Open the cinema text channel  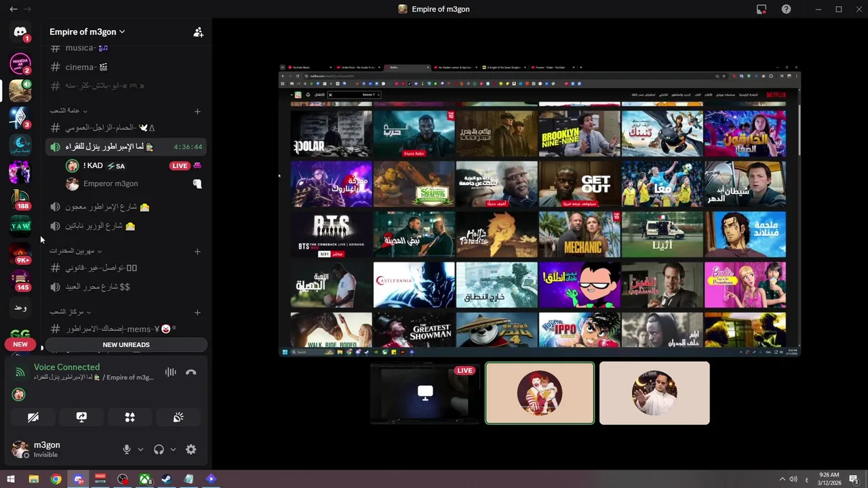pyautogui.click(x=125, y=67)
